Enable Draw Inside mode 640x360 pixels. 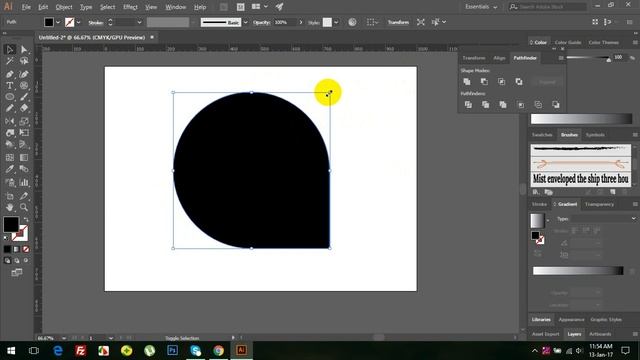coord(26,260)
